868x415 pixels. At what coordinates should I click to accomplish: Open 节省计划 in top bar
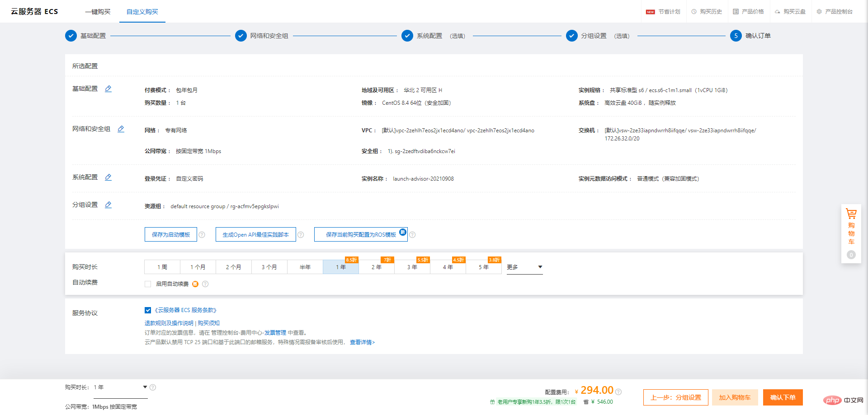[663, 12]
